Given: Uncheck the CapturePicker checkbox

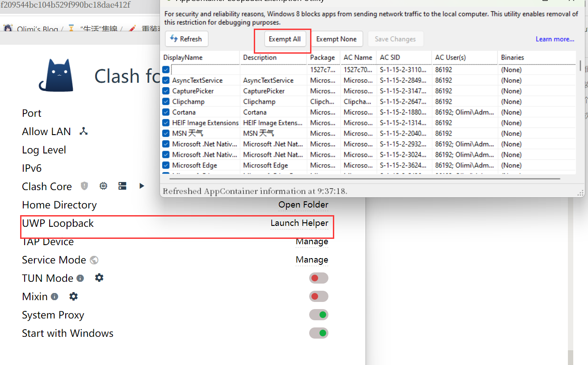Looking at the screenshot, I should 166,91.
